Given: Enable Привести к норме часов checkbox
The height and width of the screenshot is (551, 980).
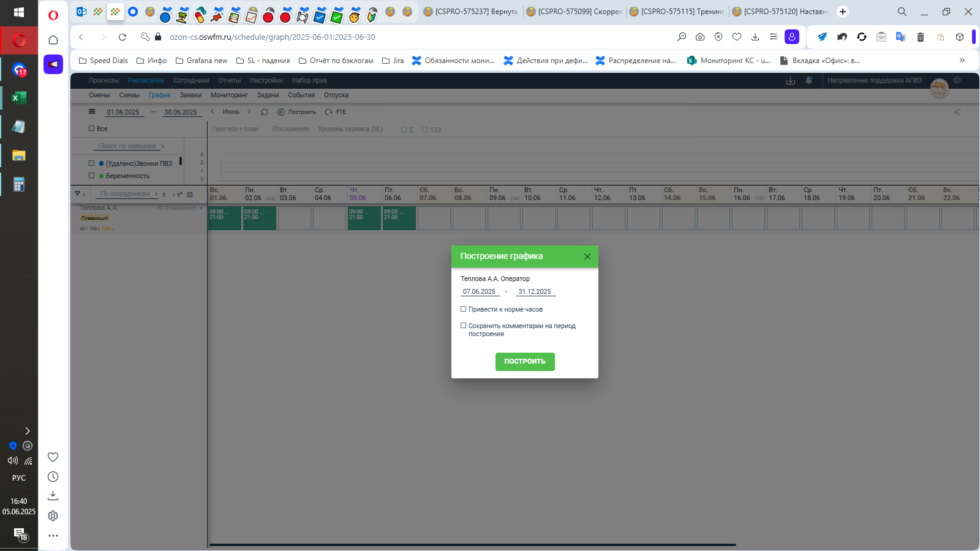Looking at the screenshot, I should tap(463, 309).
